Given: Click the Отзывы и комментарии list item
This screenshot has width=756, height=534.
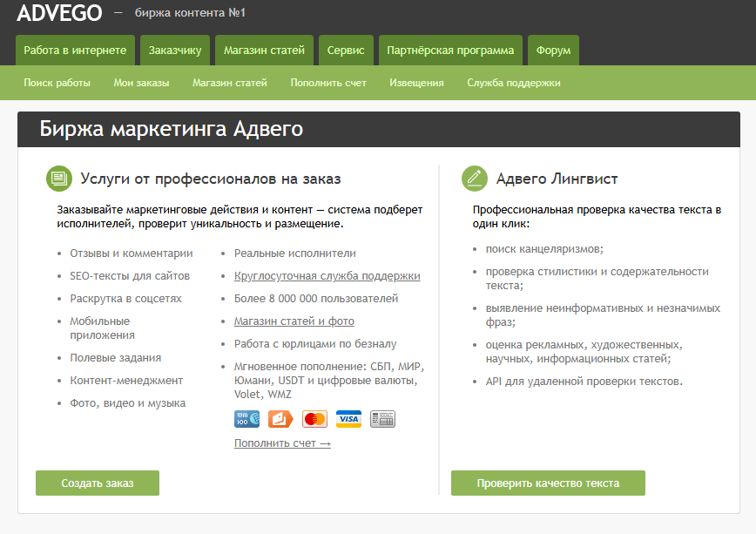Looking at the screenshot, I should point(132,253).
